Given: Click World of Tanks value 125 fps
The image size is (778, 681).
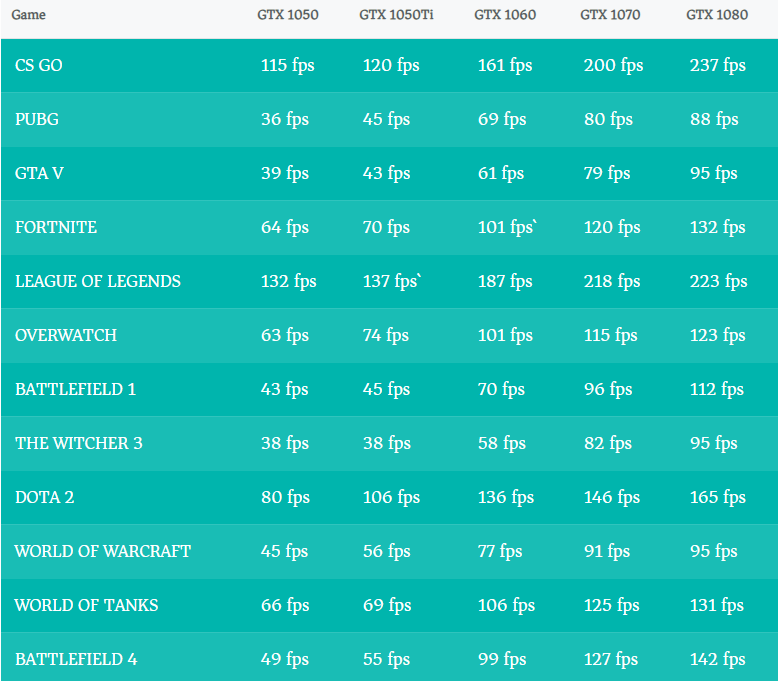Looking at the screenshot, I should tap(612, 606).
